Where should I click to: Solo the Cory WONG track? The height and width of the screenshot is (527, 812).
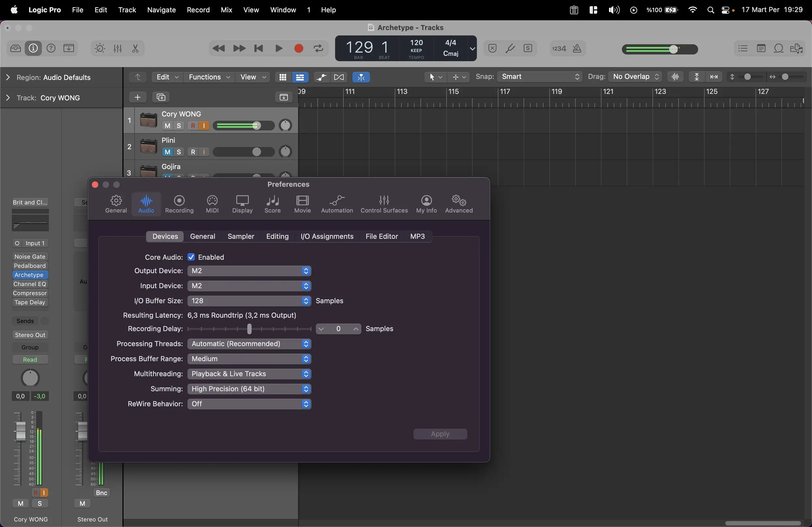coord(179,126)
